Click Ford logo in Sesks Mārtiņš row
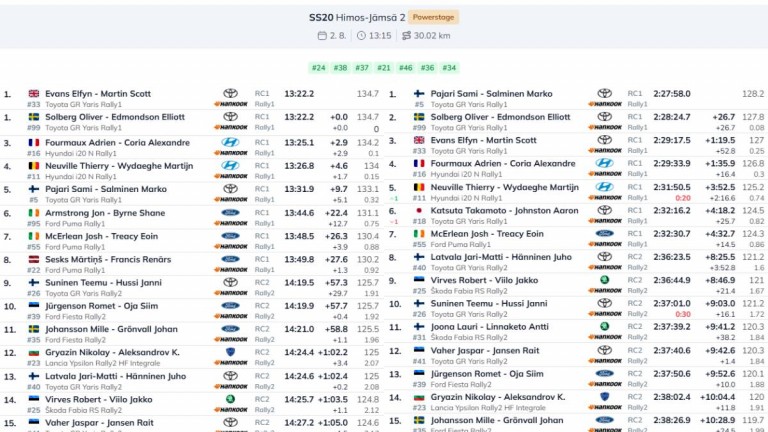Image resolution: width=768 pixels, height=432 pixels. [x=230, y=259]
